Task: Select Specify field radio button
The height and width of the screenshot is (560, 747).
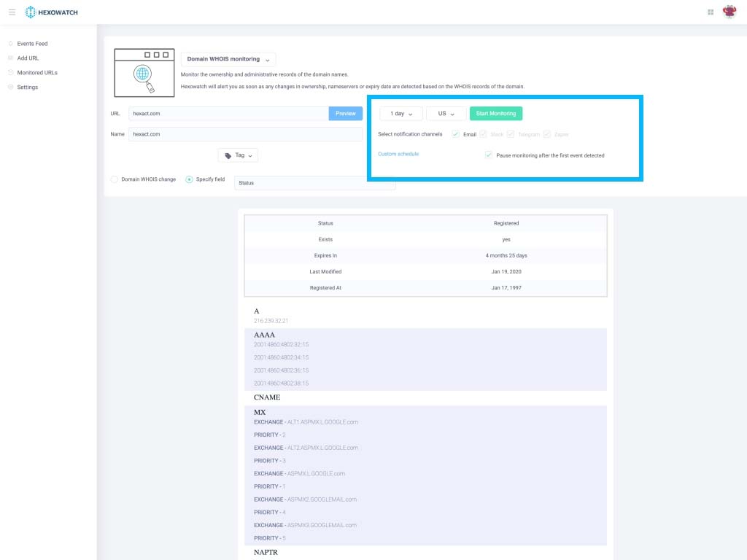Action: pyautogui.click(x=189, y=179)
